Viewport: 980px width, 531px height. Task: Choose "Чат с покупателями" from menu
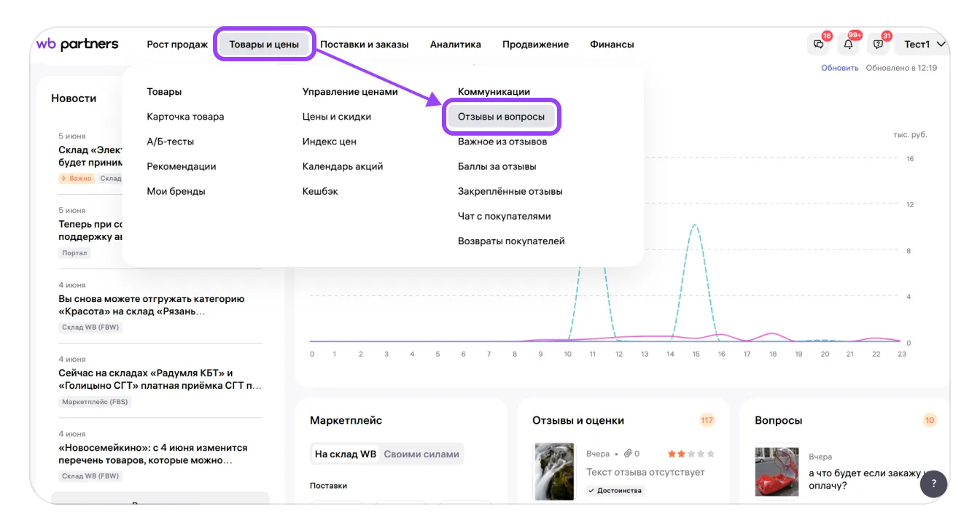[504, 216]
